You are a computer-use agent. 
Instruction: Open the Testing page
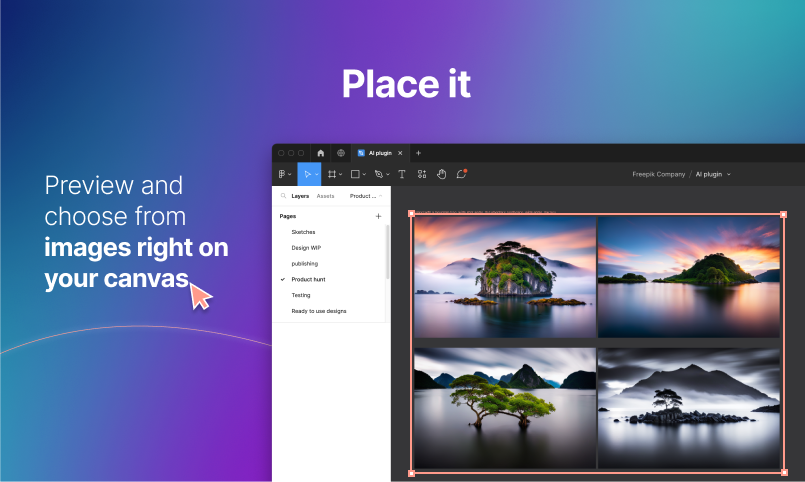click(301, 295)
